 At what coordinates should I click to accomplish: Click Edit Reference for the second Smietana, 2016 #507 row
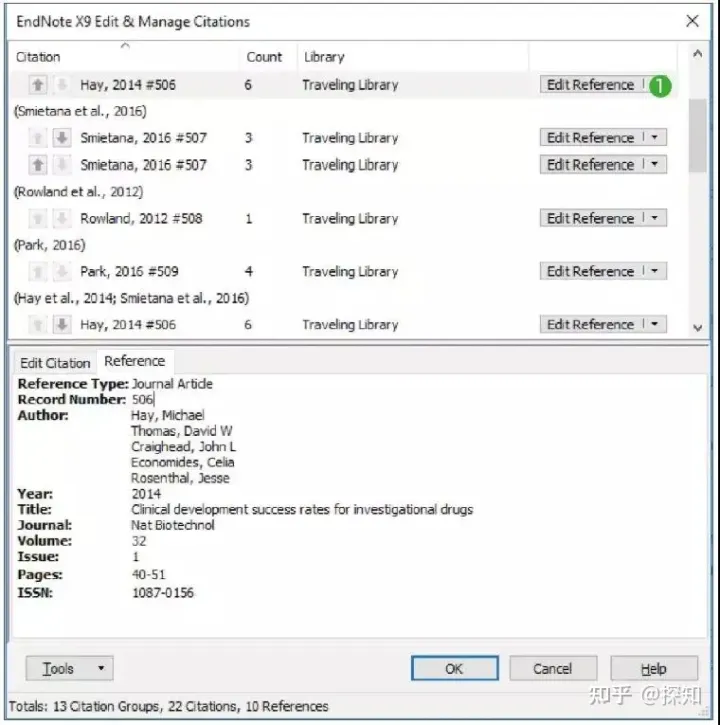point(591,164)
